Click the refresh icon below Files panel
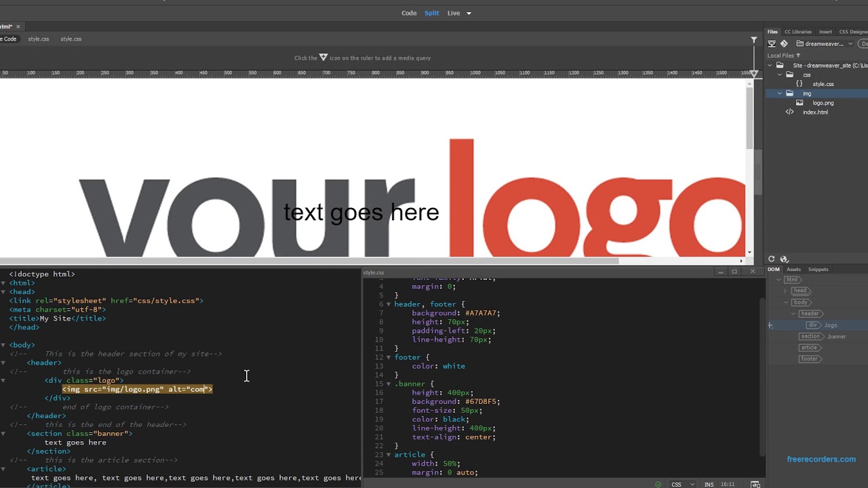Viewport: 868px width, 488px height. pos(771,259)
